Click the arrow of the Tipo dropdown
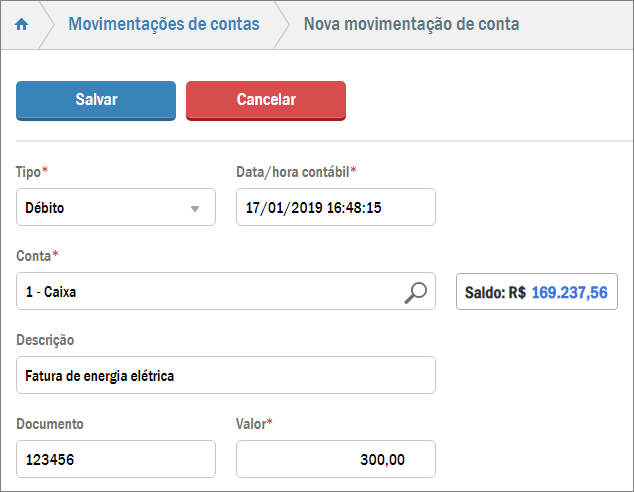Viewport: 634px width, 492px height. (x=196, y=209)
